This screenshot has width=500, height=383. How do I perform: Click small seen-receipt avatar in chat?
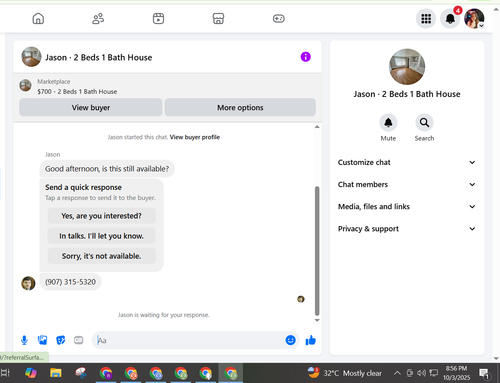click(301, 299)
